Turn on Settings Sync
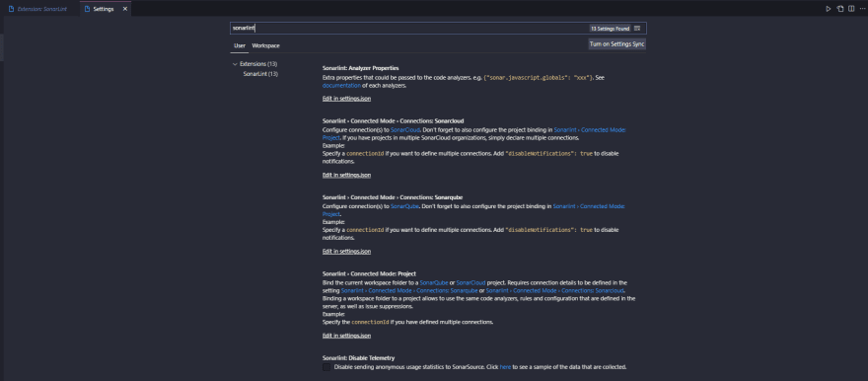868x381 pixels. click(616, 43)
